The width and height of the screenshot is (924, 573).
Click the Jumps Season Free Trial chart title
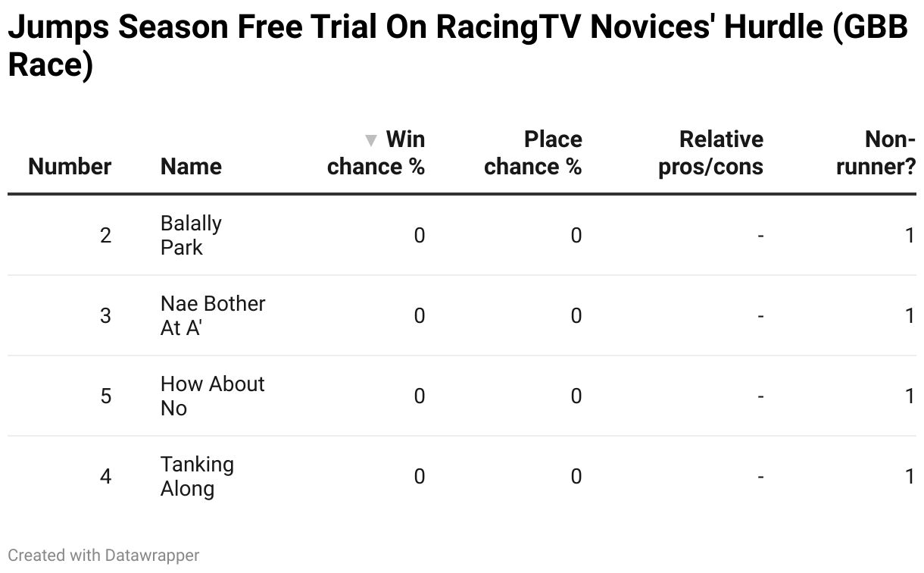tap(457, 46)
